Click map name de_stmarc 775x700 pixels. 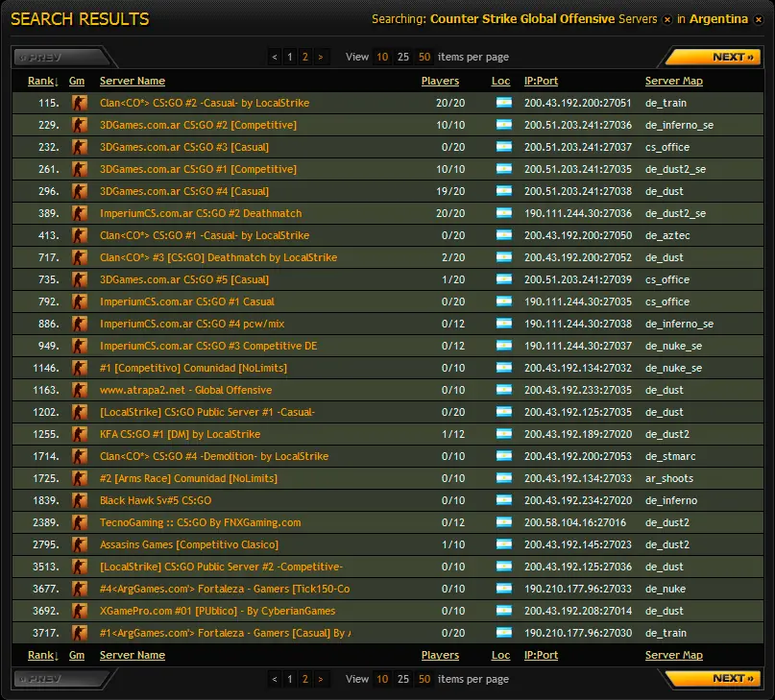(x=670, y=456)
